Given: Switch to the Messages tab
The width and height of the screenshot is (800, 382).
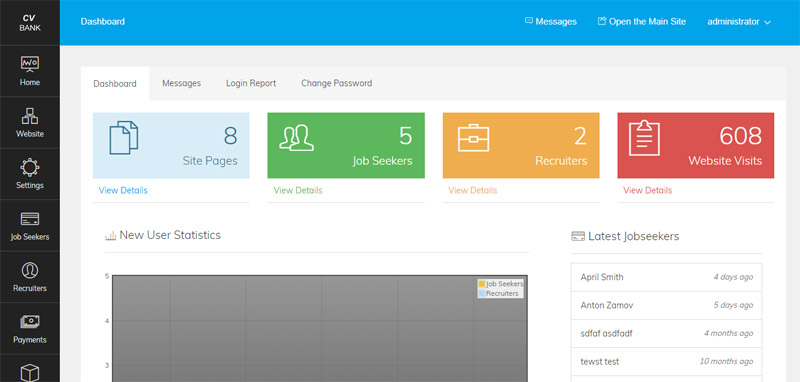Looking at the screenshot, I should click(x=182, y=83).
